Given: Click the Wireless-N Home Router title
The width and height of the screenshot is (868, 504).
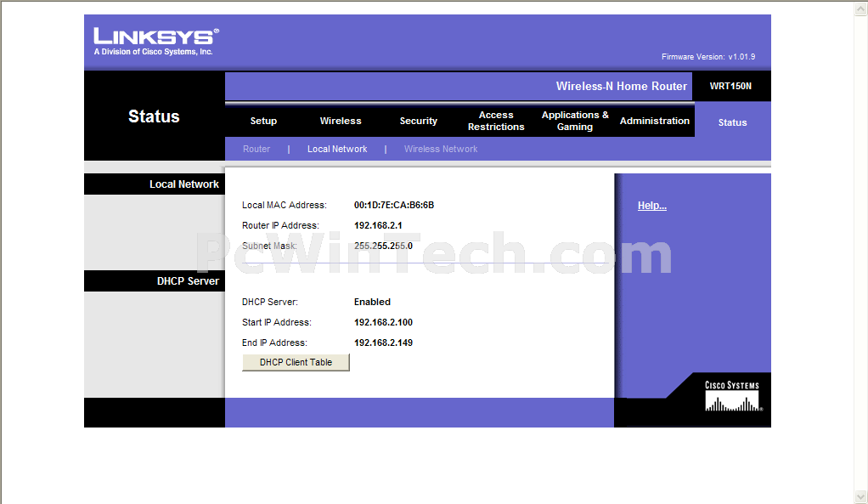Looking at the screenshot, I should [621, 87].
